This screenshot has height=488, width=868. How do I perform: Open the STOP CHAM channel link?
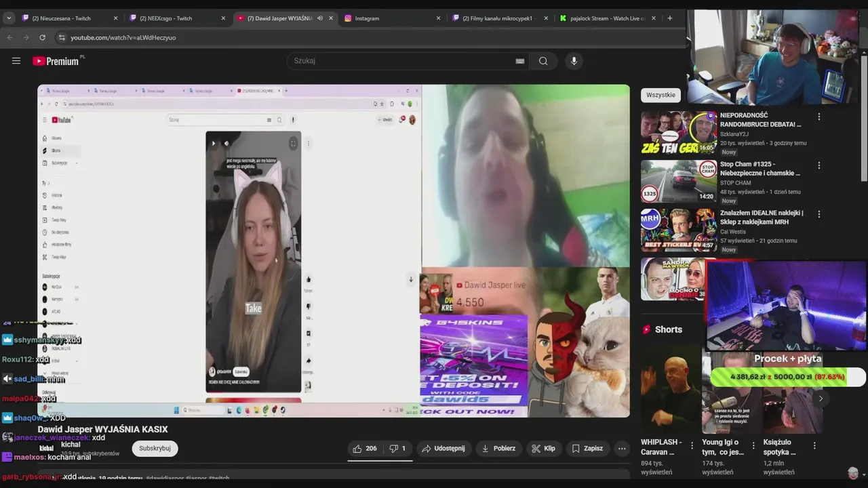pyautogui.click(x=736, y=183)
